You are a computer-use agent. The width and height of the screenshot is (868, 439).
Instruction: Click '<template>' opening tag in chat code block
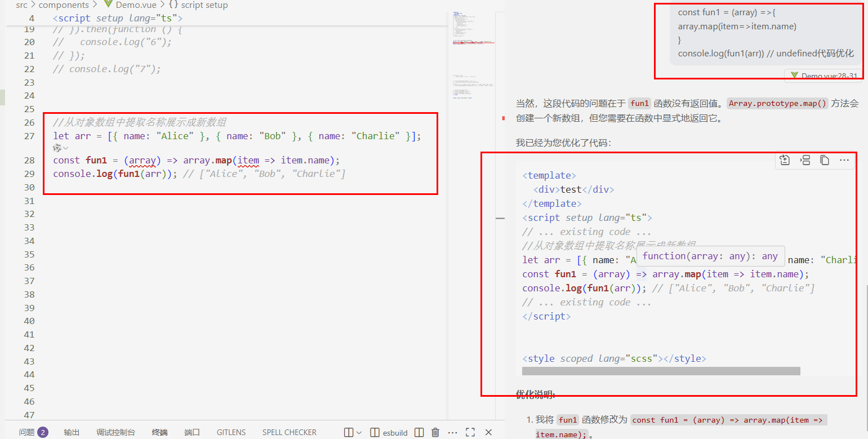[549, 175]
